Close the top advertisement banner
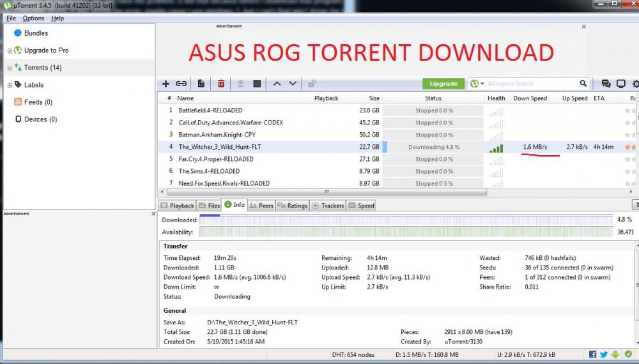Image resolution: width=639 pixels, height=364 pixels. click(583, 26)
